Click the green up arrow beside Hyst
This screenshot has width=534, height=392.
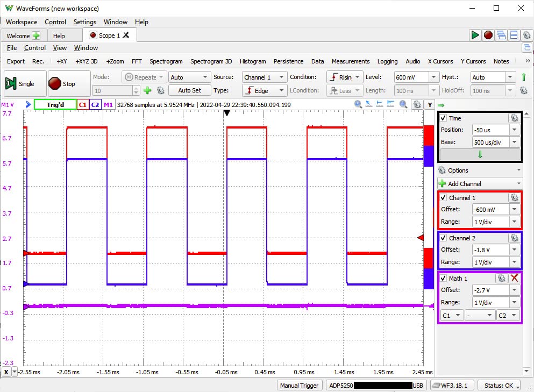tap(524, 77)
